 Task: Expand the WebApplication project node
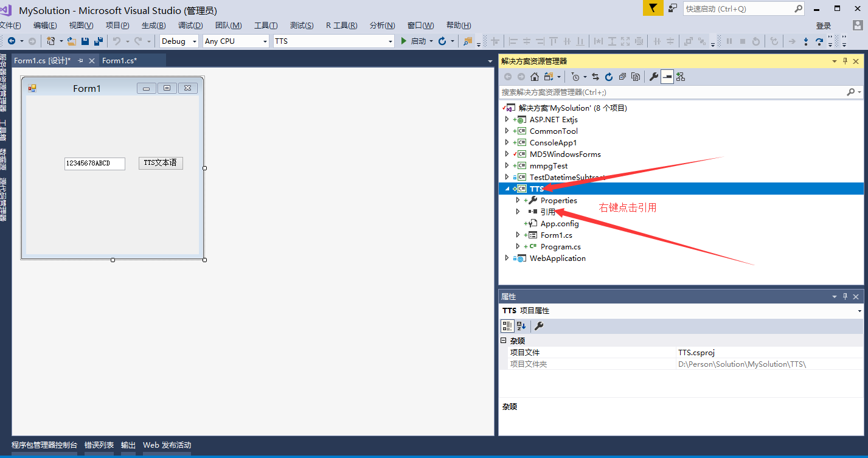pos(507,258)
